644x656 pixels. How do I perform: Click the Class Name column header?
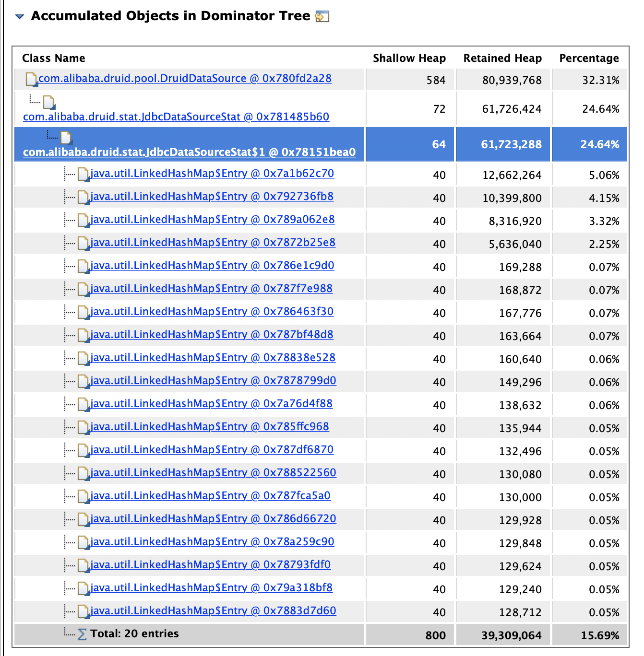[54, 58]
